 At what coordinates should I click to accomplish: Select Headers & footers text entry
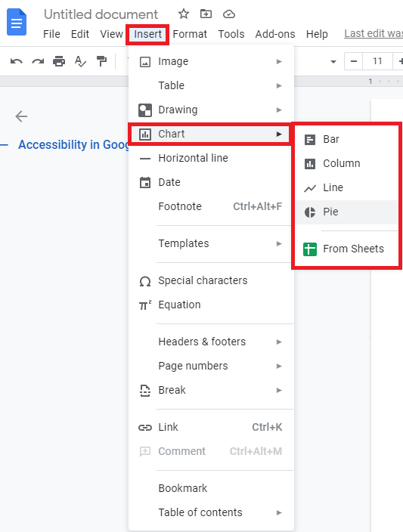coord(202,342)
